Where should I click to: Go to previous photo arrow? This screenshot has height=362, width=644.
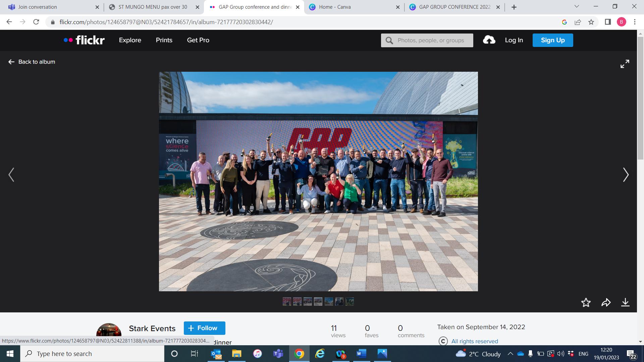pos(11,175)
